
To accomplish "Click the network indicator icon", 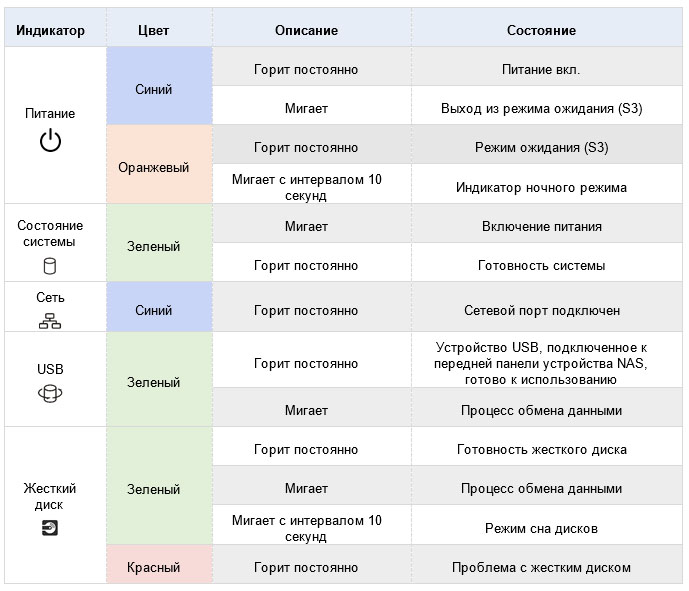I will point(50,320).
